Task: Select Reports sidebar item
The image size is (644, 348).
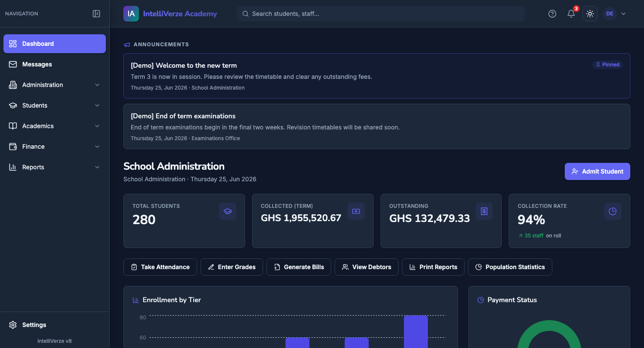Action: pos(54,167)
